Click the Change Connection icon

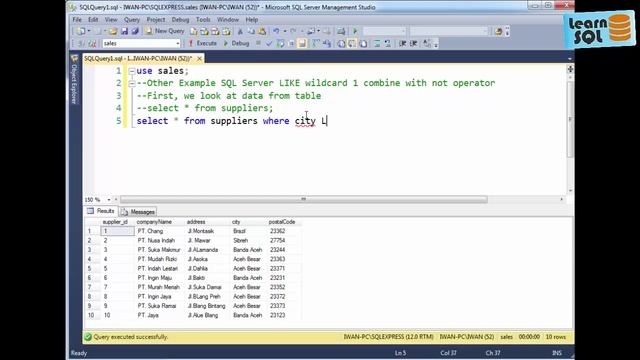[x=92, y=43]
